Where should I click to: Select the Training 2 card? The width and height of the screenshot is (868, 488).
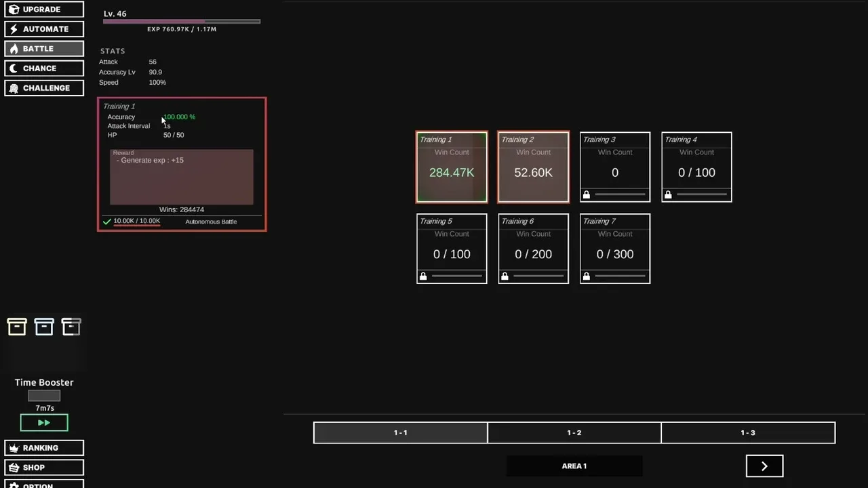click(x=533, y=167)
